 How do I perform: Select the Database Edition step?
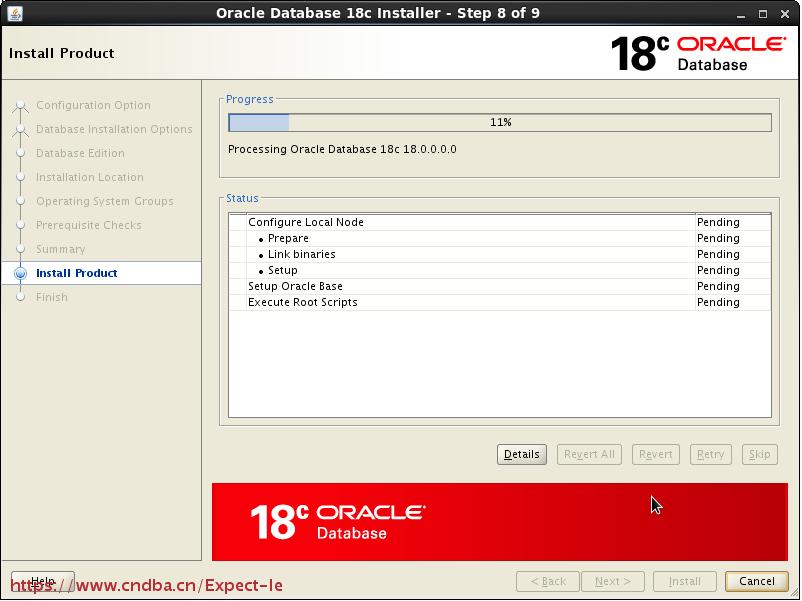point(80,153)
